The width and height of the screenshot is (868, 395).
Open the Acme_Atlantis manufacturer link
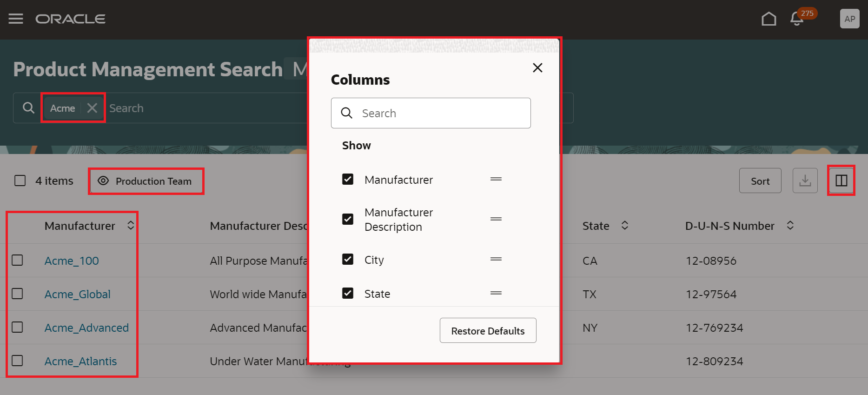[80, 362]
